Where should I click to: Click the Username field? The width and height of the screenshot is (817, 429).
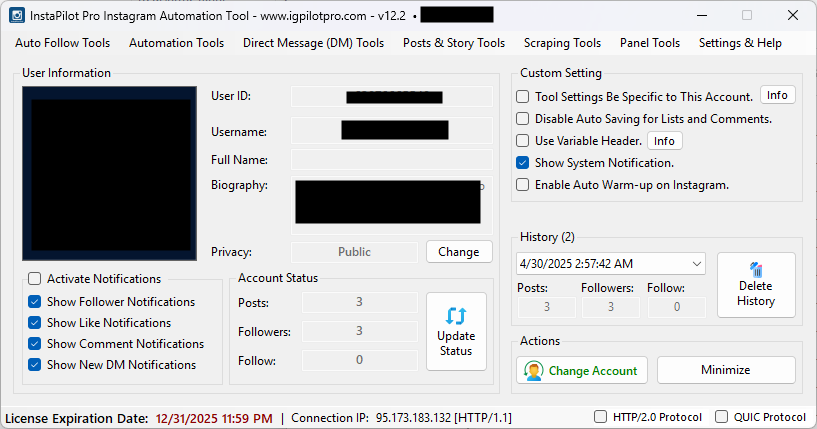tap(392, 130)
